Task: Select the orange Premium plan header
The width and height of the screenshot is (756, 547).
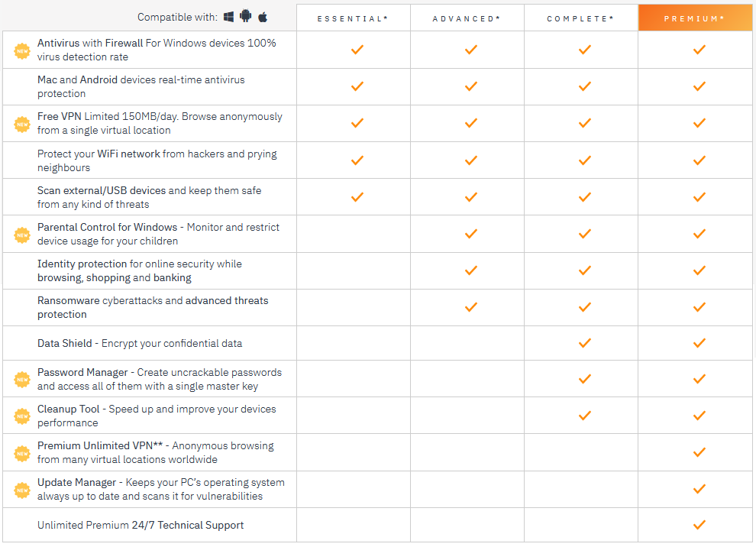Action: pyautogui.click(x=695, y=18)
